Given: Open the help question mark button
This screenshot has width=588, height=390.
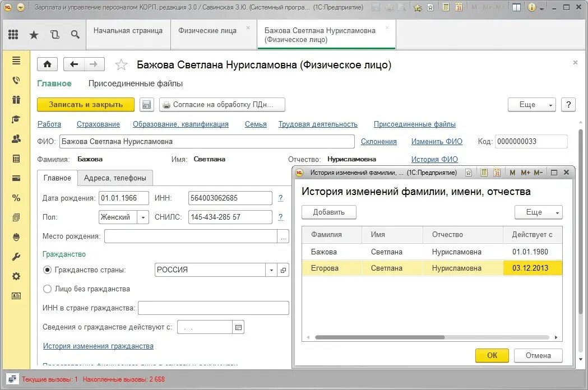Looking at the screenshot, I should 568,105.
